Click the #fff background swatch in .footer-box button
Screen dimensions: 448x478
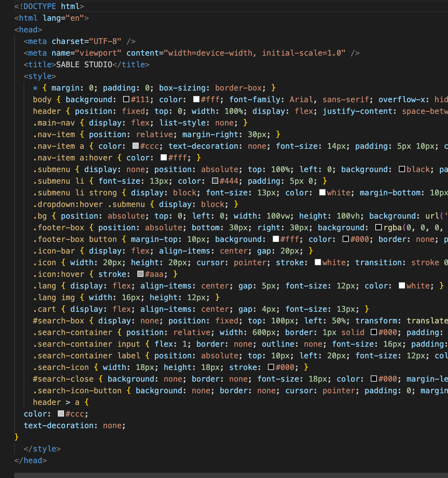point(276,239)
